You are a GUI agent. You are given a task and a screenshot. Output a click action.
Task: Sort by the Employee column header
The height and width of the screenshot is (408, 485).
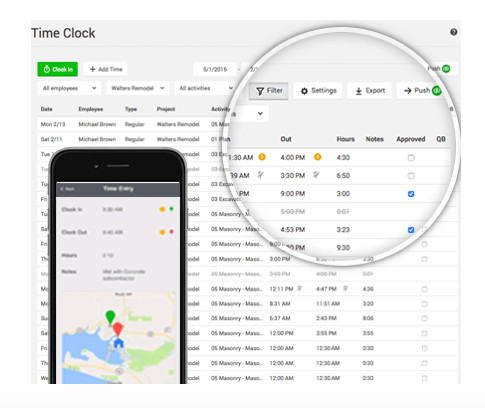pos(91,109)
